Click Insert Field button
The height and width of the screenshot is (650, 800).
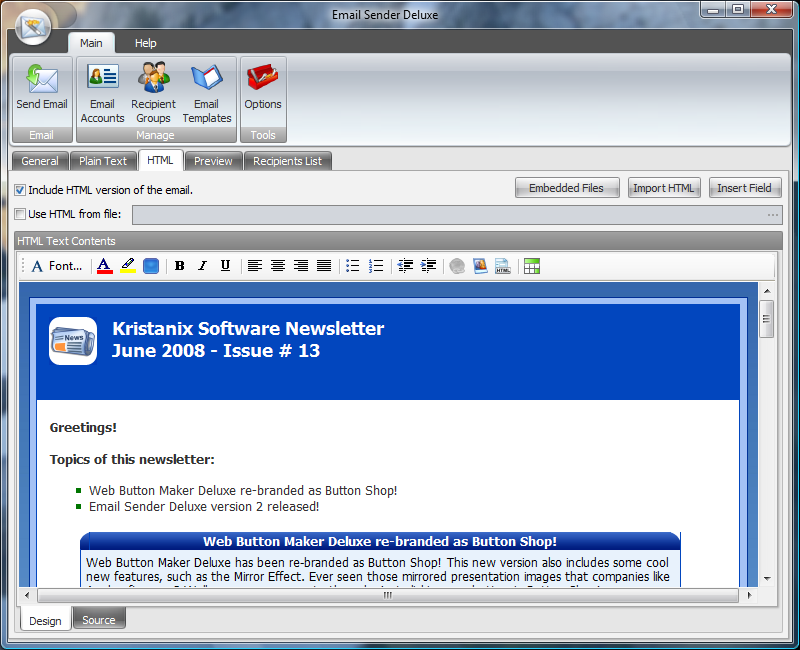(x=744, y=188)
